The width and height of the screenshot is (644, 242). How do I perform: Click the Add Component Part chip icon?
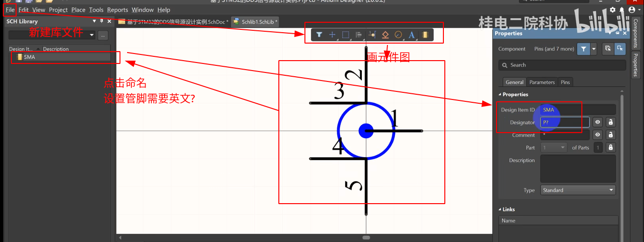[425, 35]
